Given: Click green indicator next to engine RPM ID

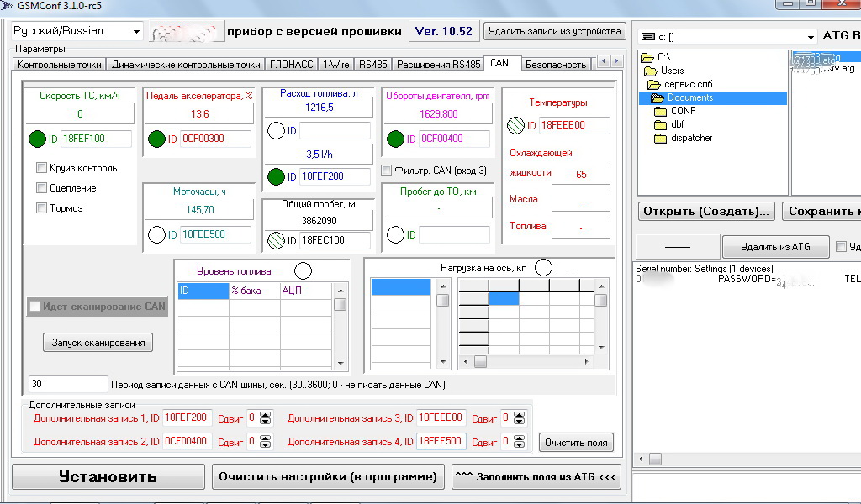Looking at the screenshot, I should tap(395, 139).
